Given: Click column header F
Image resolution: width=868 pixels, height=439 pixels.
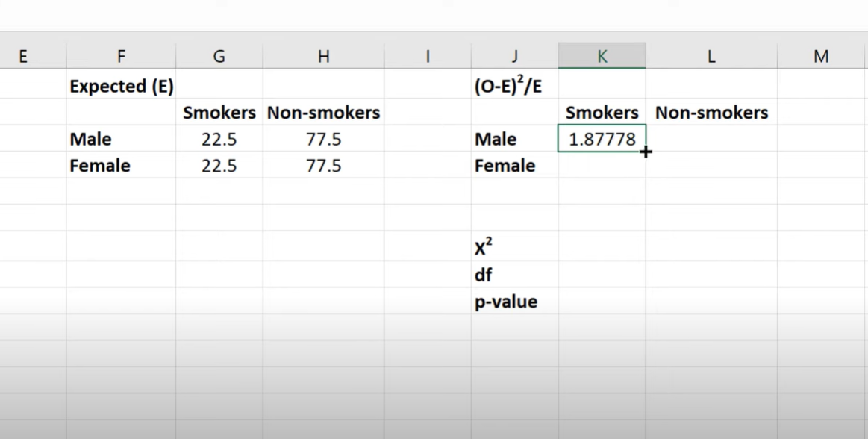Looking at the screenshot, I should [121, 56].
